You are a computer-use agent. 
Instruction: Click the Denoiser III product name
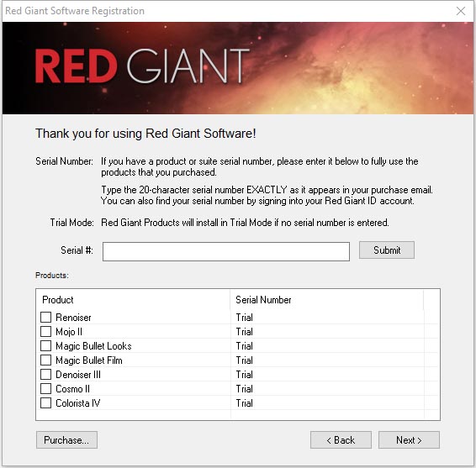[78, 375]
